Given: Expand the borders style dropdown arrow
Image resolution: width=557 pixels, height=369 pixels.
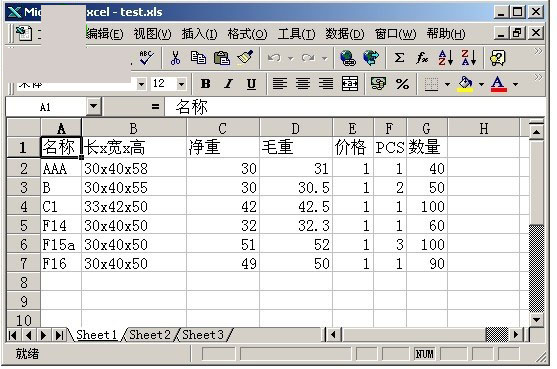Looking at the screenshot, I should click(447, 84).
